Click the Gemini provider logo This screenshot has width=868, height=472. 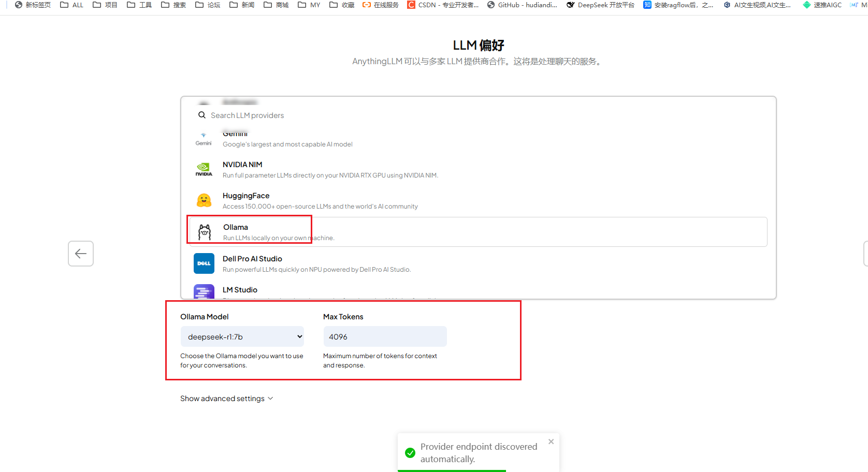(x=204, y=139)
